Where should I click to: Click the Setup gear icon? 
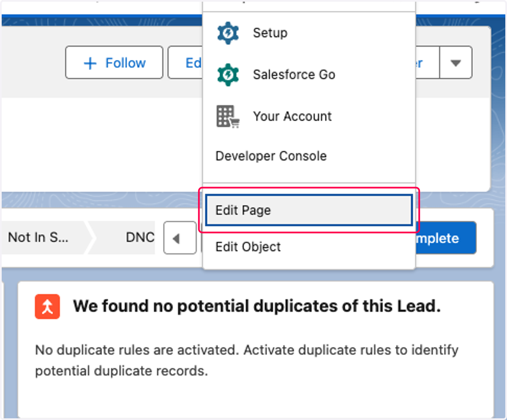228,33
